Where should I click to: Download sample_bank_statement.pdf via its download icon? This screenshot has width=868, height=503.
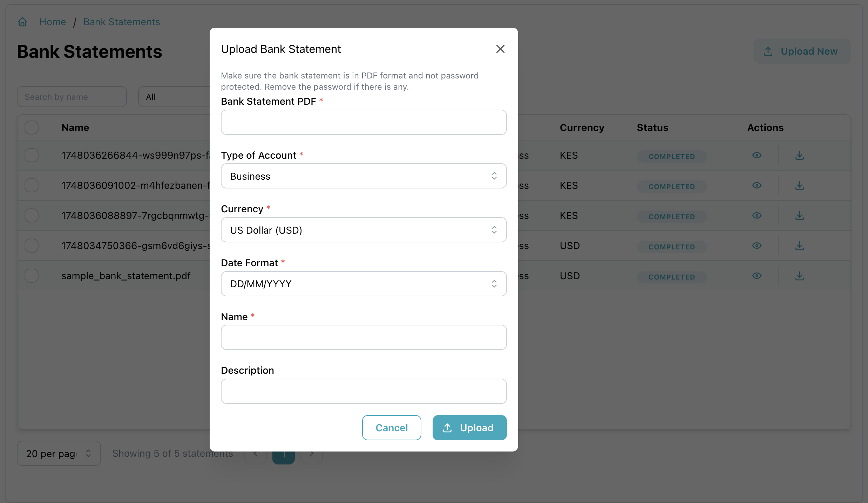[x=800, y=276]
